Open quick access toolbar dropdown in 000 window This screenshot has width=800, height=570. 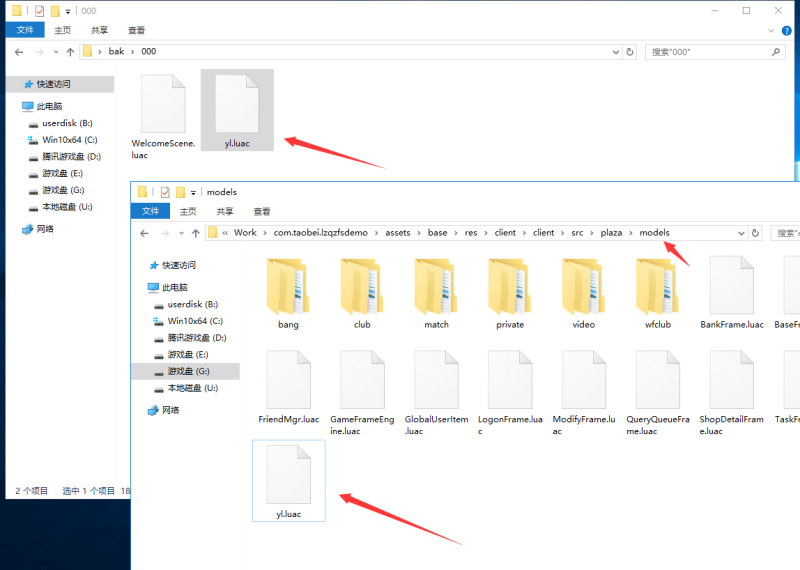tap(67, 11)
